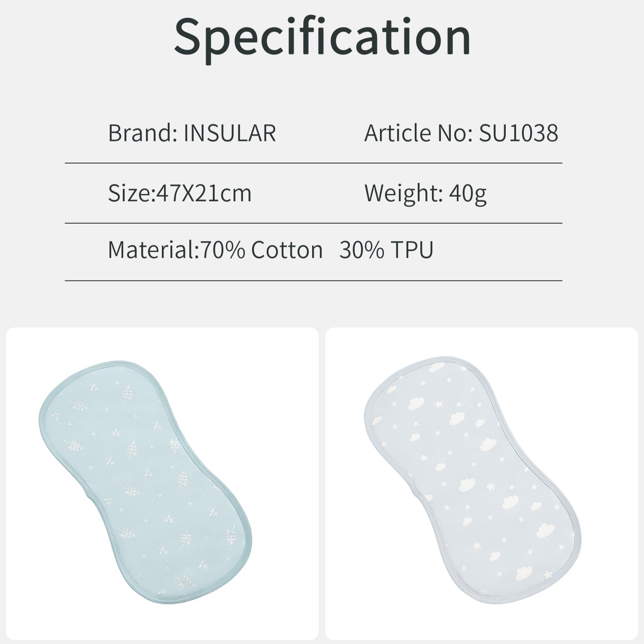Viewport: 644px width, 644px height.
Task: Select the 40g weight value
Action: [x=468, y=194]
